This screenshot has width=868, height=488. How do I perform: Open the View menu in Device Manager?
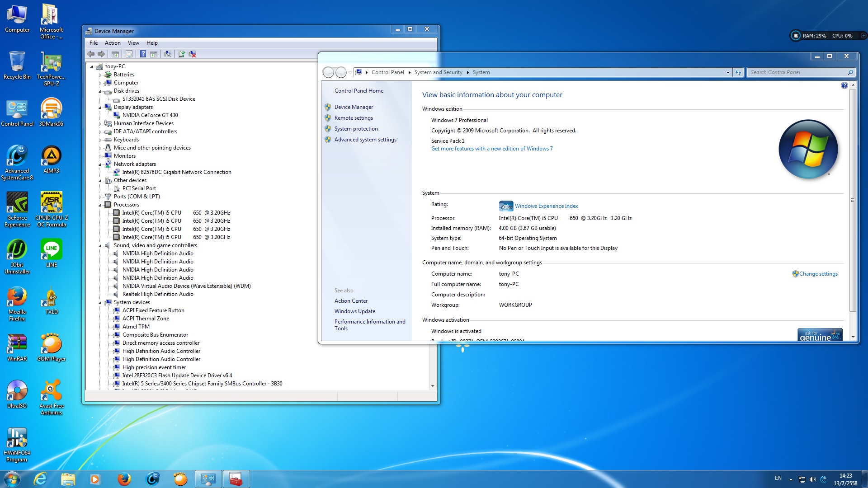coord(133,43)
